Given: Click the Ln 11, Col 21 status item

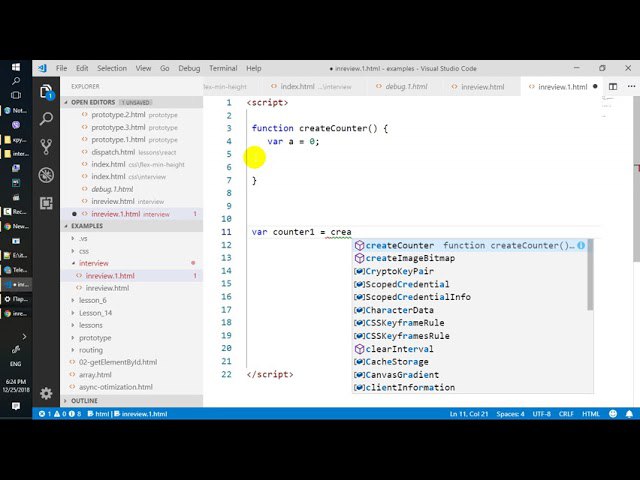Looking at the screenshot, I should 469,414.
